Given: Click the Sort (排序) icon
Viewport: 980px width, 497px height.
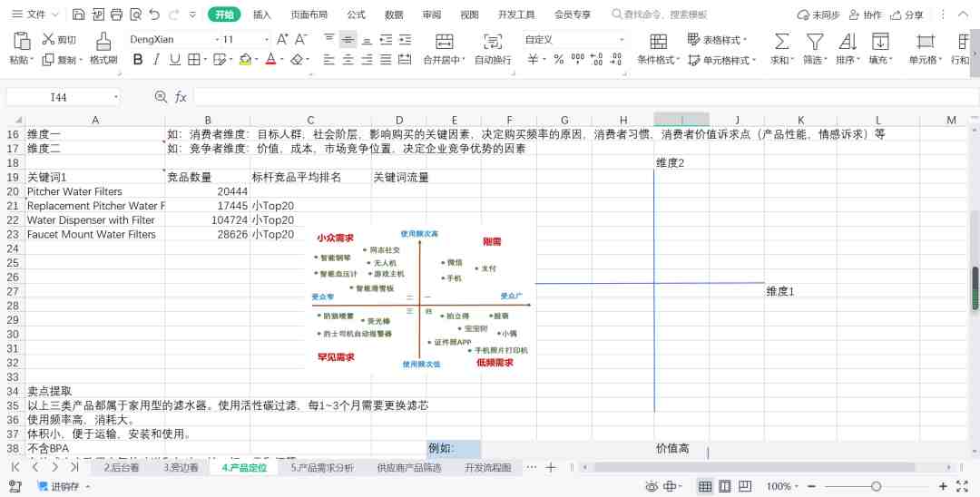Looking at the screenshot, I should 848,41.
